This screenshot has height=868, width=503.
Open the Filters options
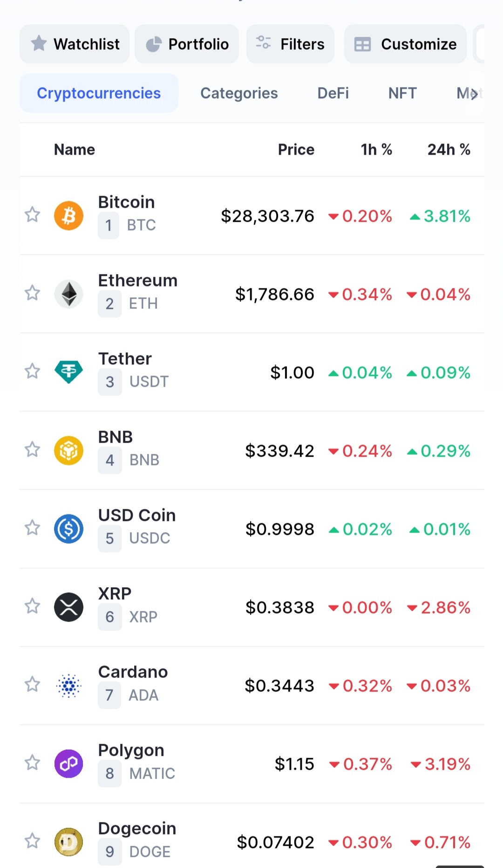[x=290, y=44]
